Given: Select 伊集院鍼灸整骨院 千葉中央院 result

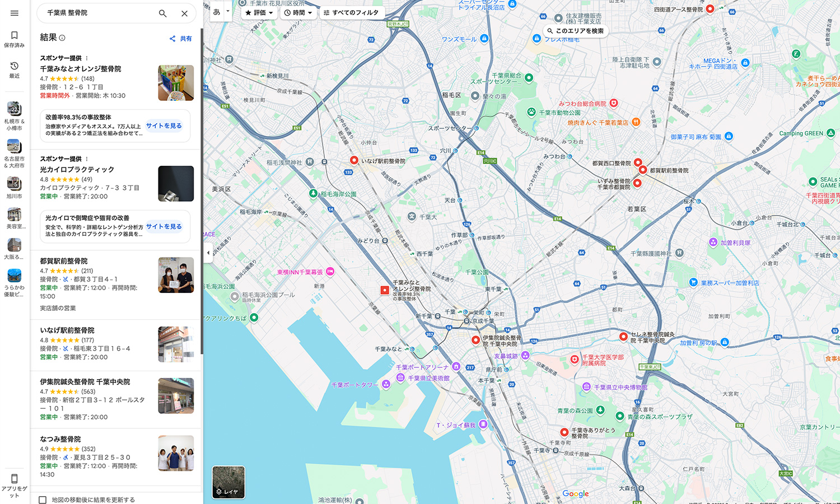Looking at the screenshot, I should point(115,400).
